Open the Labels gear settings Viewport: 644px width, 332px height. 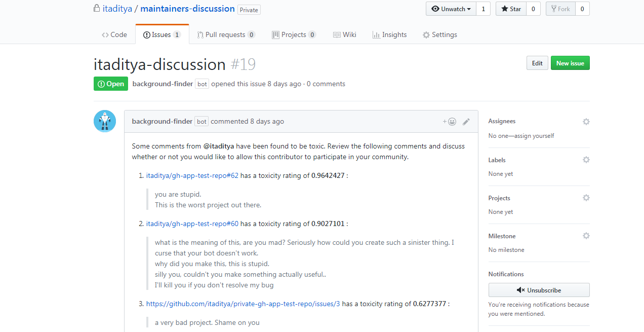[586, 160]
